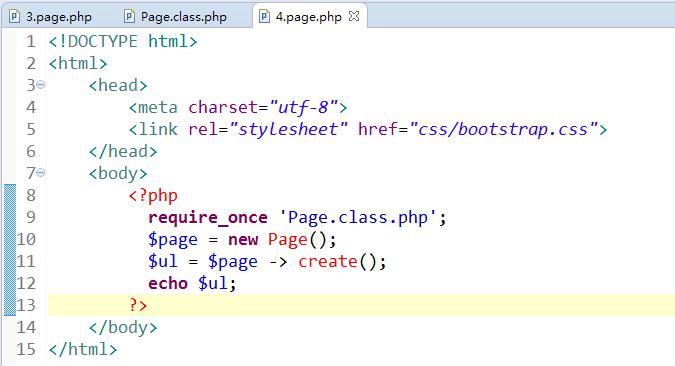Click the 3.page.php file icon

pos(15,16)
